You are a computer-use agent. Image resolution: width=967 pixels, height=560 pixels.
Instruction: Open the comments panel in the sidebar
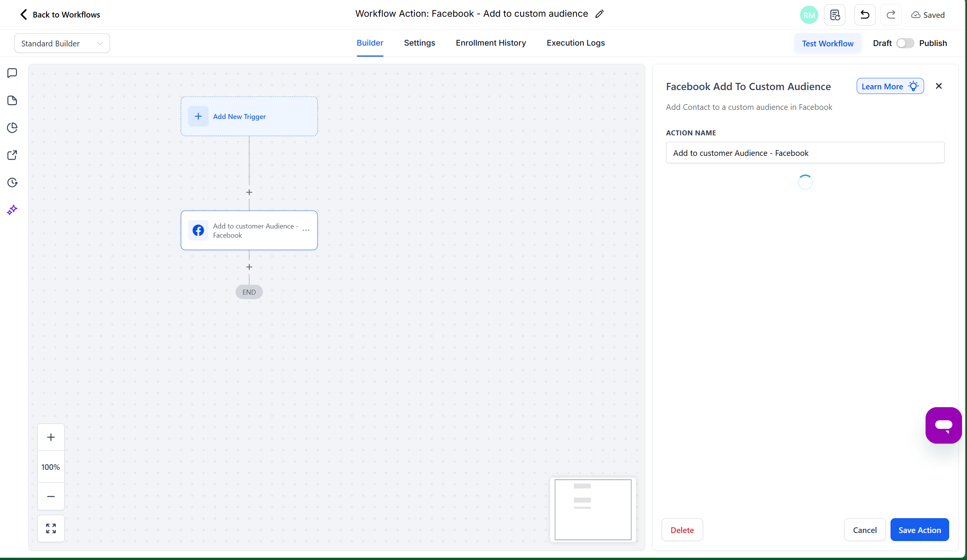click(12, 73)
